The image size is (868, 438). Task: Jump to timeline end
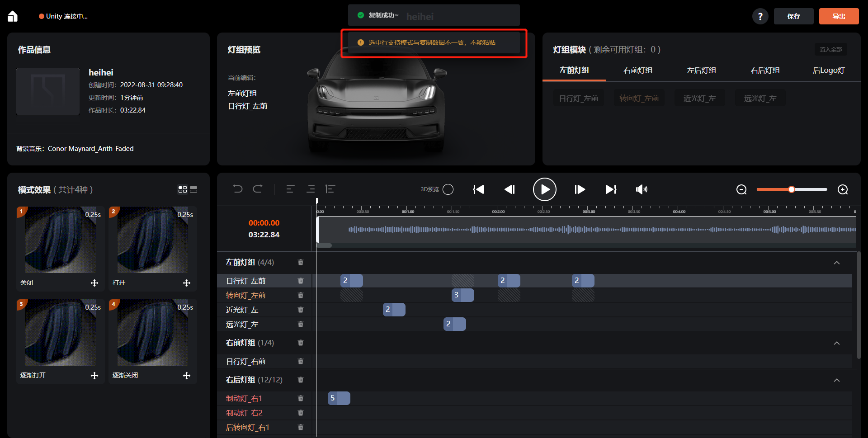tap(611, 189)
